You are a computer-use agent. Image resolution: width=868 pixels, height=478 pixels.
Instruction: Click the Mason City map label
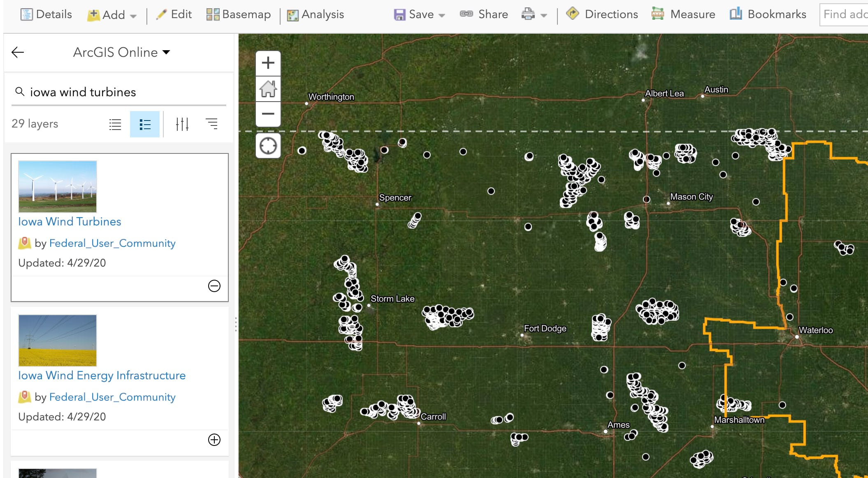692,197
